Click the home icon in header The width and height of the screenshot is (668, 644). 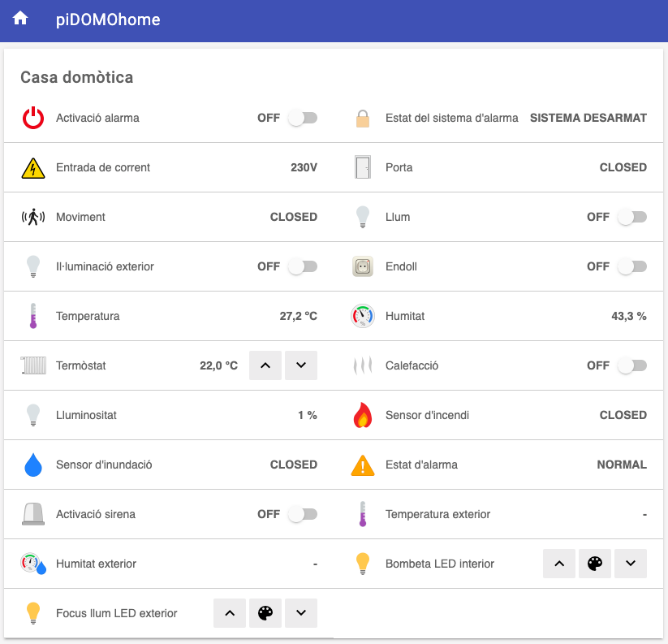(20, 19)
